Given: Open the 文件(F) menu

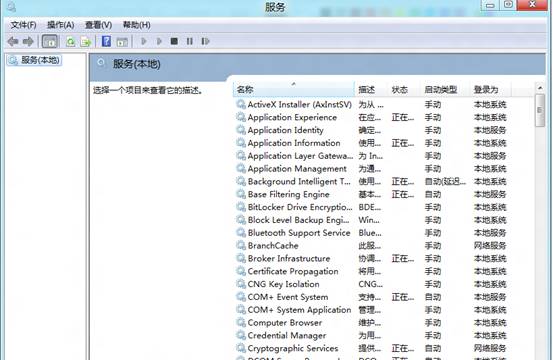Looking at the screenshot, I should coord(23,25).
